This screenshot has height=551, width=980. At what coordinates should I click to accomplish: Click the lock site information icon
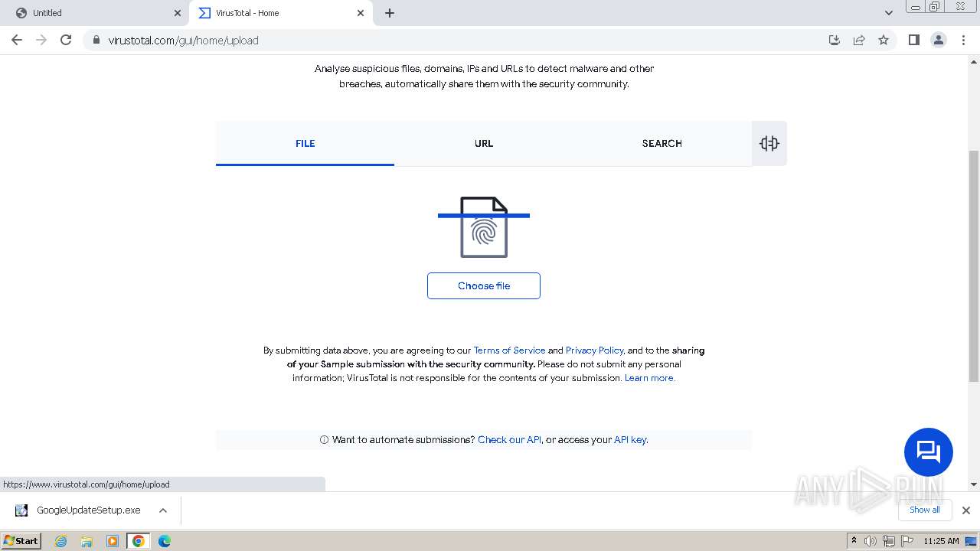[x=96, y=41]
